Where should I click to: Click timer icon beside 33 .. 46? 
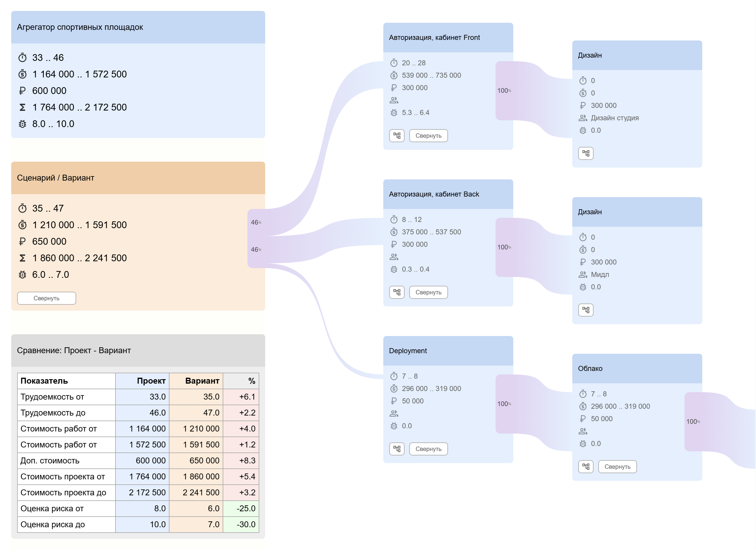(x=22, y=58)
